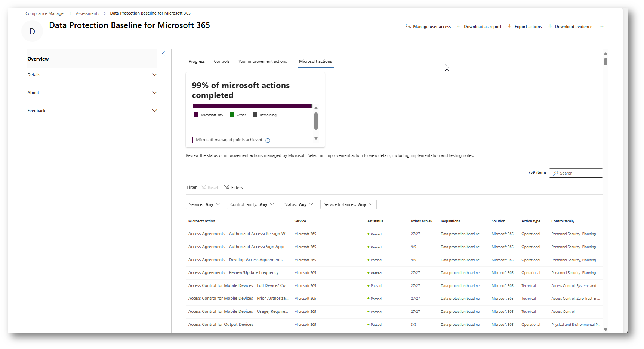
Task: Collapse the left Overview panel arrow
Action: (x=163, y=54)
